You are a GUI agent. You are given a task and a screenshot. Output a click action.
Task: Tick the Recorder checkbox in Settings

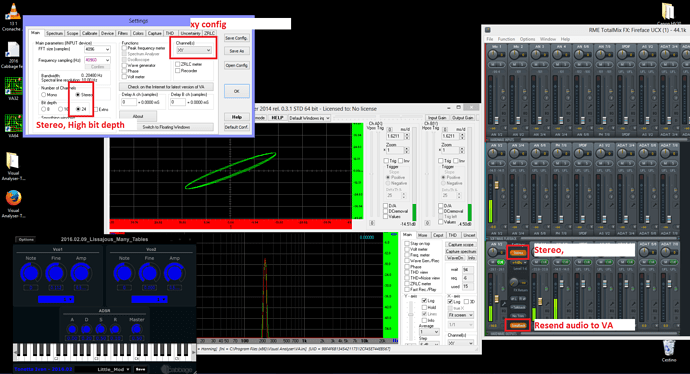(177, 70)
